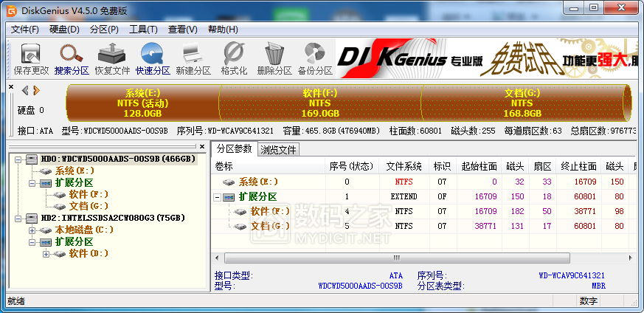Collapse the HD0 disk tree node

tap(18, 159)
